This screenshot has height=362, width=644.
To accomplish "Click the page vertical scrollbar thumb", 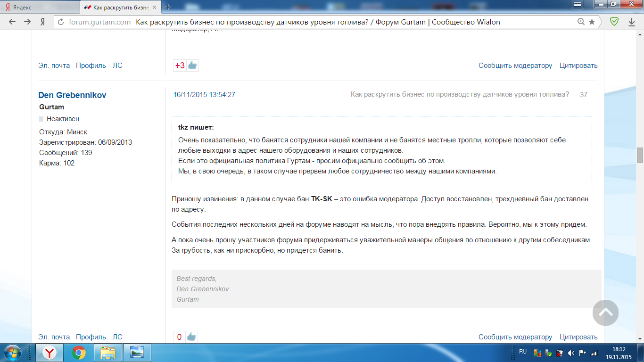I will coord(640,155).
